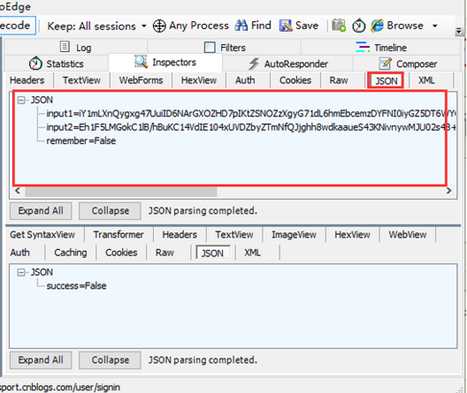This screenshot has height=393, width=467.
Task: Select the request HexView tab
Action: [x=199, y=80]
